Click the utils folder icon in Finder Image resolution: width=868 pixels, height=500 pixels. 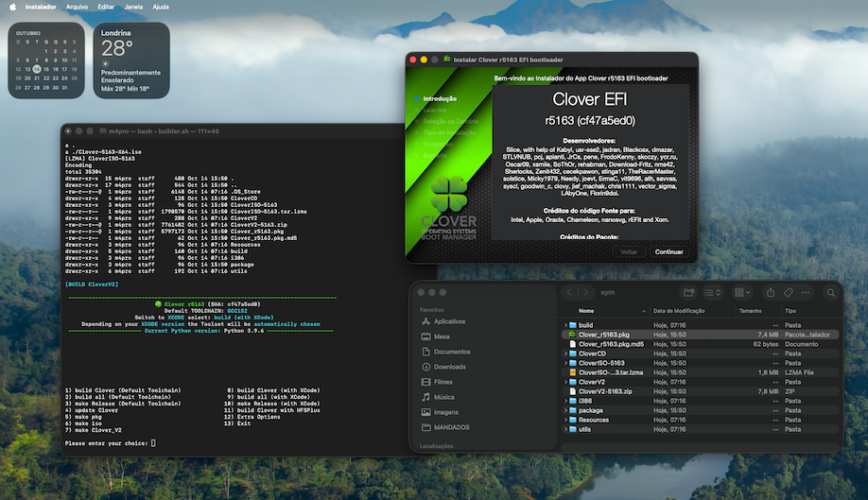click(573, 429)
